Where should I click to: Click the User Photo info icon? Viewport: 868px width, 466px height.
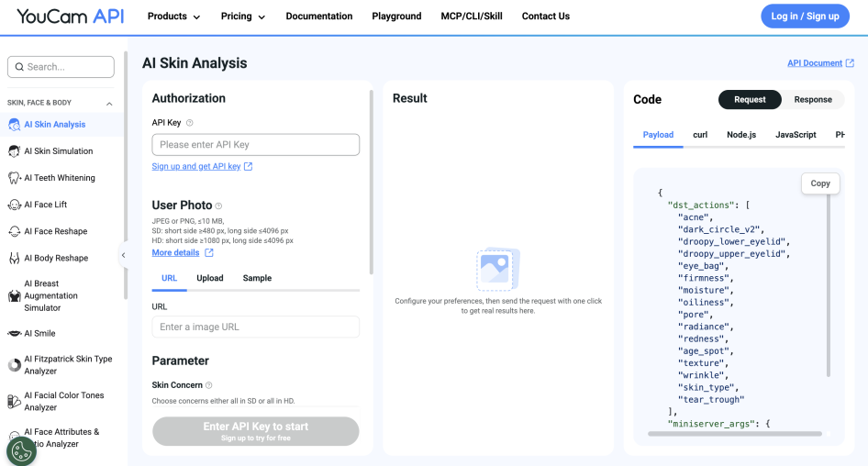coord(218,205)
